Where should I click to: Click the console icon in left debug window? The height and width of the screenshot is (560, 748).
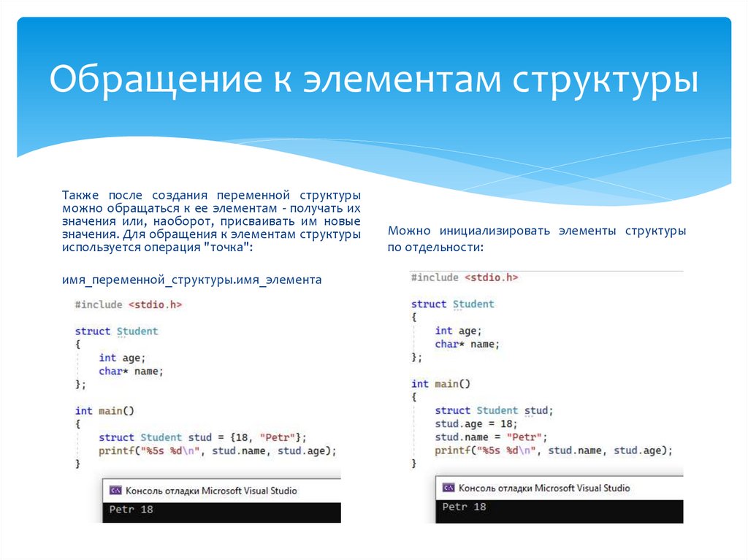114,490
